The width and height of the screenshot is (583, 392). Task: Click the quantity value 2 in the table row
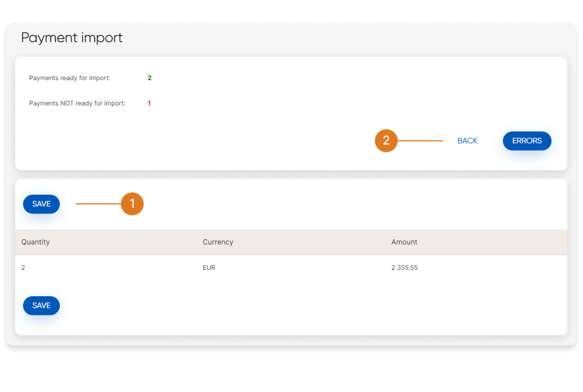click(x=23, y=267)
